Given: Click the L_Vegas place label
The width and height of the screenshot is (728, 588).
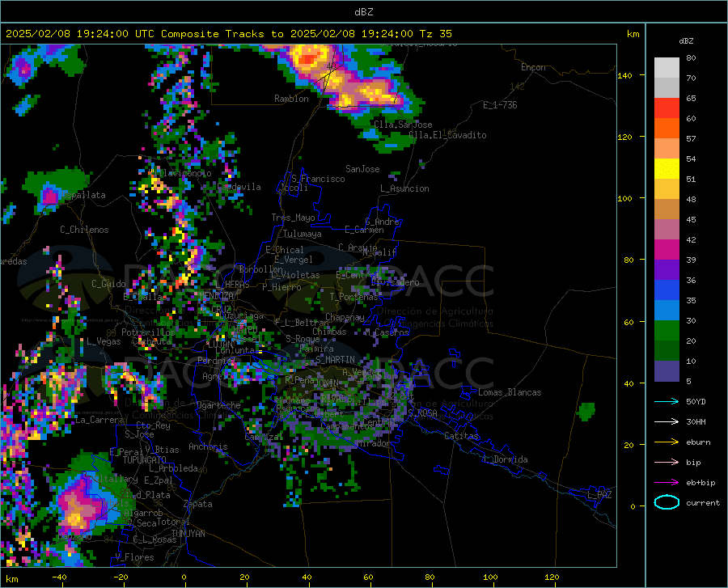Looking at the screenshot, I should coord(104,341).
